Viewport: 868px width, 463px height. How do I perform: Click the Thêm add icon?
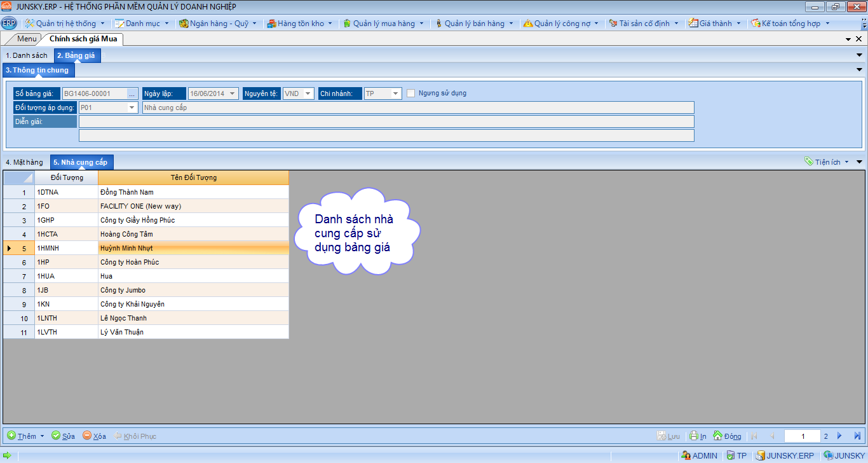[x=11, y=436]
